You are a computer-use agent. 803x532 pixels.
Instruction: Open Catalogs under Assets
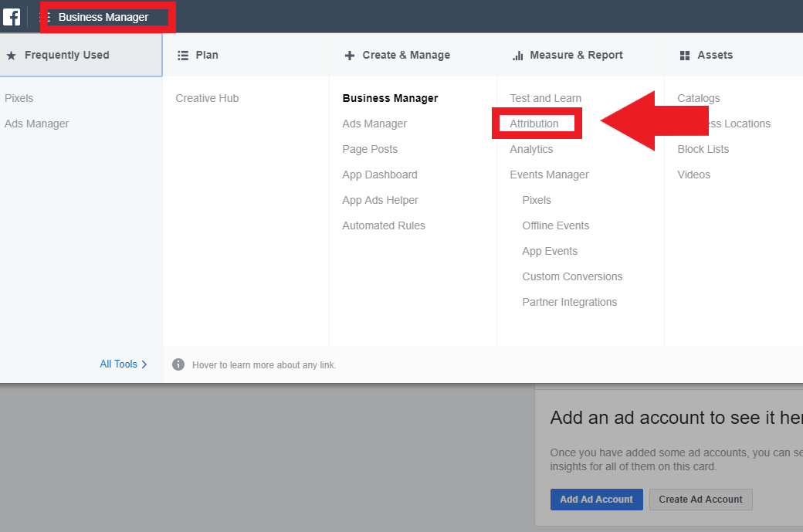[699, 98]
